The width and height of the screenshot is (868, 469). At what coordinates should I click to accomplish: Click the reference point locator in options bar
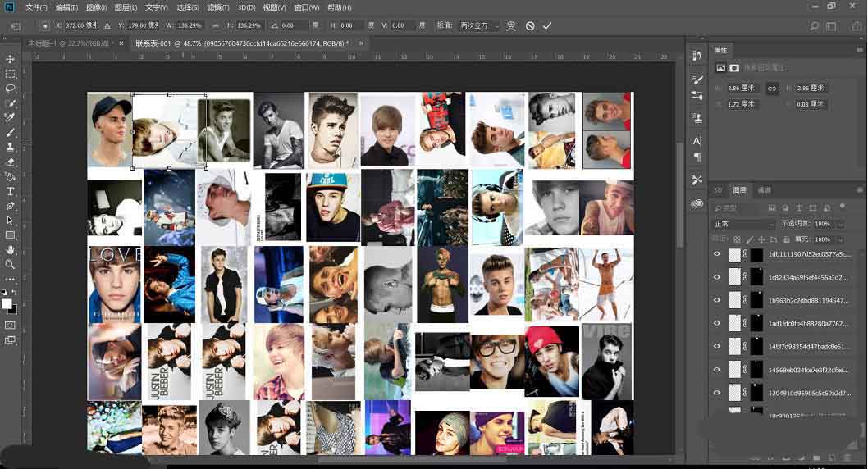(x=45, y=25)
